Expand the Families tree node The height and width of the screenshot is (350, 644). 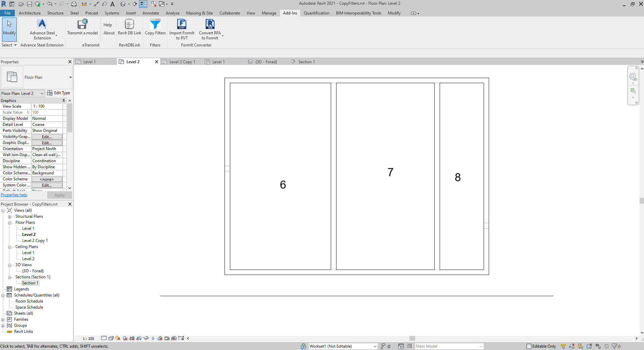3,320
